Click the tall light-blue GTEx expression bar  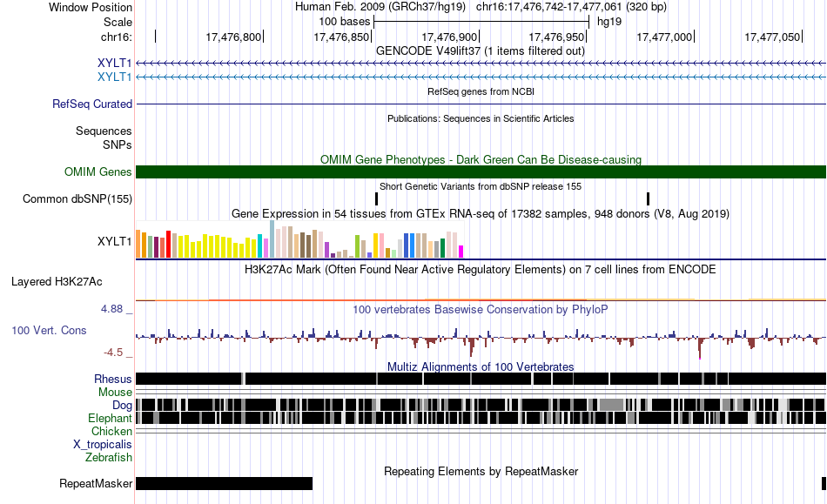point(272,239)
